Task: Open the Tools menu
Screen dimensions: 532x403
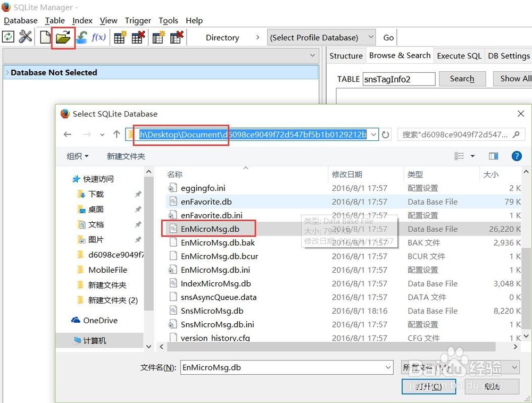Action: (168, 21)
